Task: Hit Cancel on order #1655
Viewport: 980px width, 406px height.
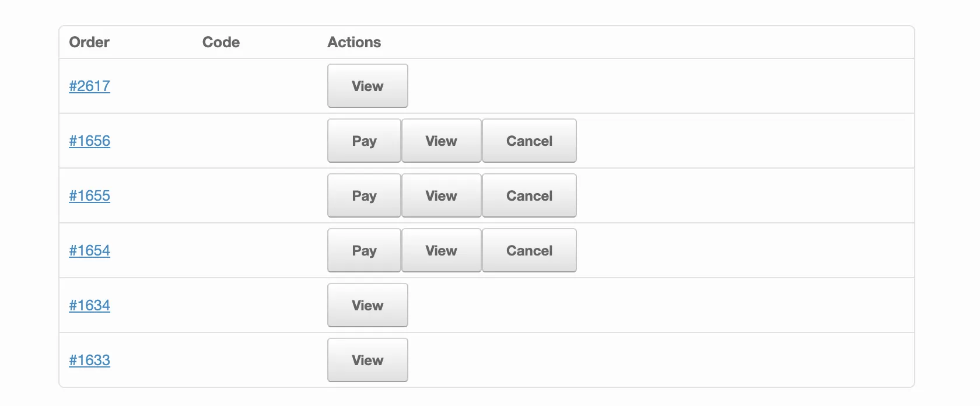Action: coord(529,195)
